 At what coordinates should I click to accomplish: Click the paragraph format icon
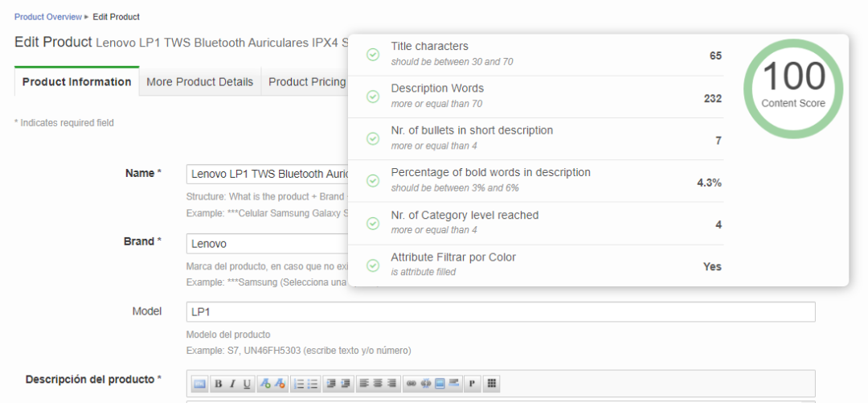pyautogui.click(x=472, y=384)
